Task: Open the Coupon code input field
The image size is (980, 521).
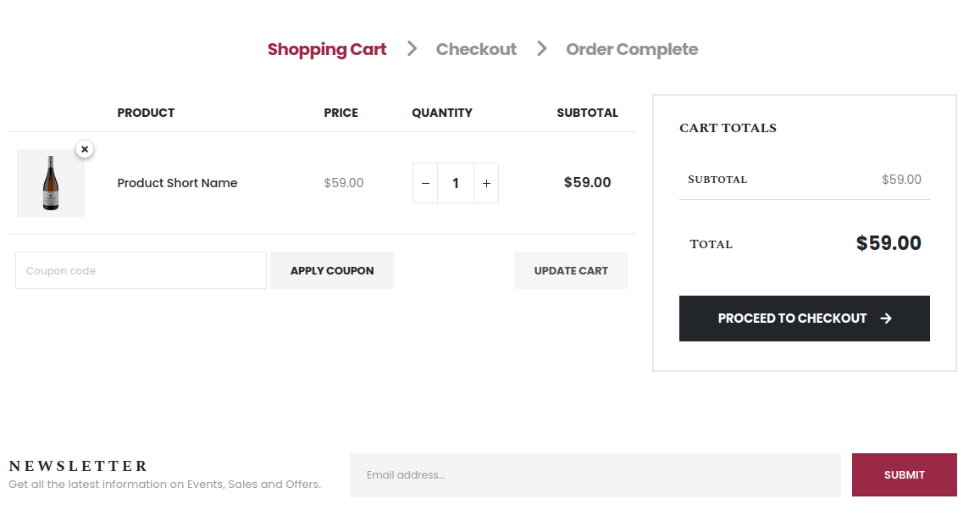Action: point(140,270)
